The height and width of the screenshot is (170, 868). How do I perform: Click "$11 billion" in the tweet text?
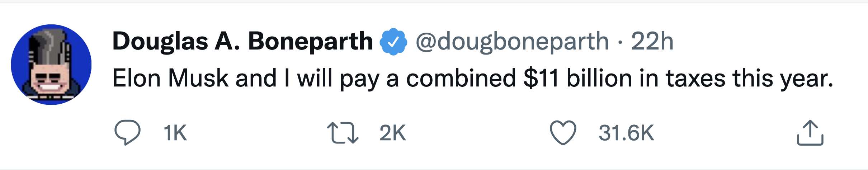coord(578,78)
